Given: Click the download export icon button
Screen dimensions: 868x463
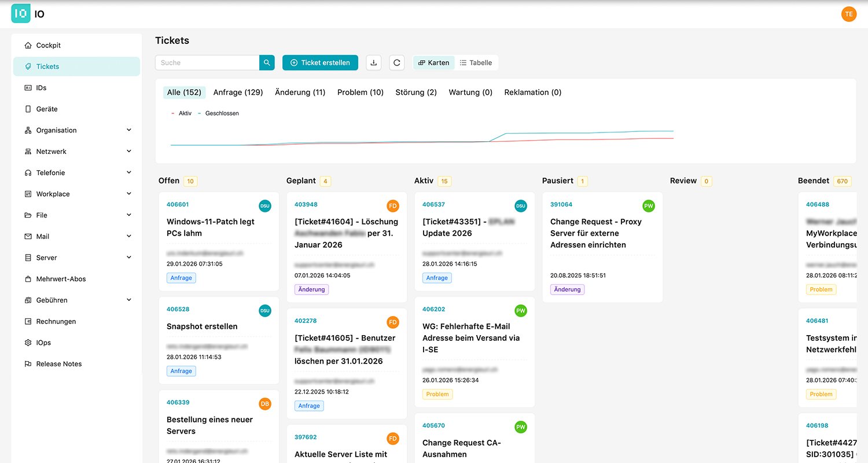Looking at the screenshot, I should click(374, 63).
